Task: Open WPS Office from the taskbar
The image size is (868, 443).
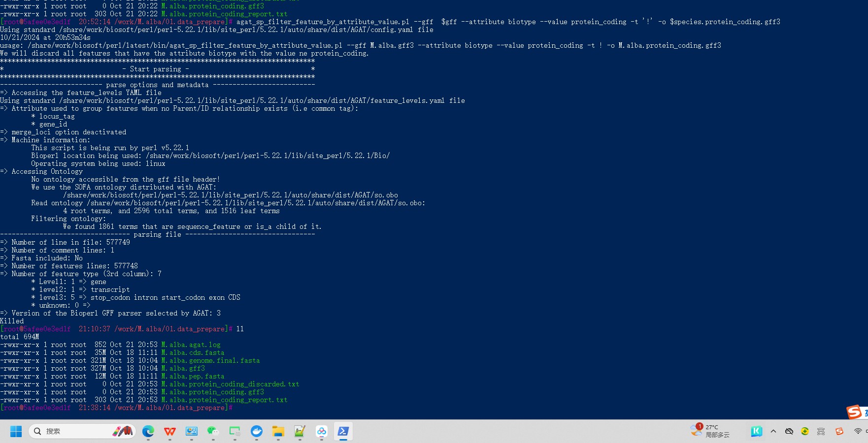Action: 170,432
